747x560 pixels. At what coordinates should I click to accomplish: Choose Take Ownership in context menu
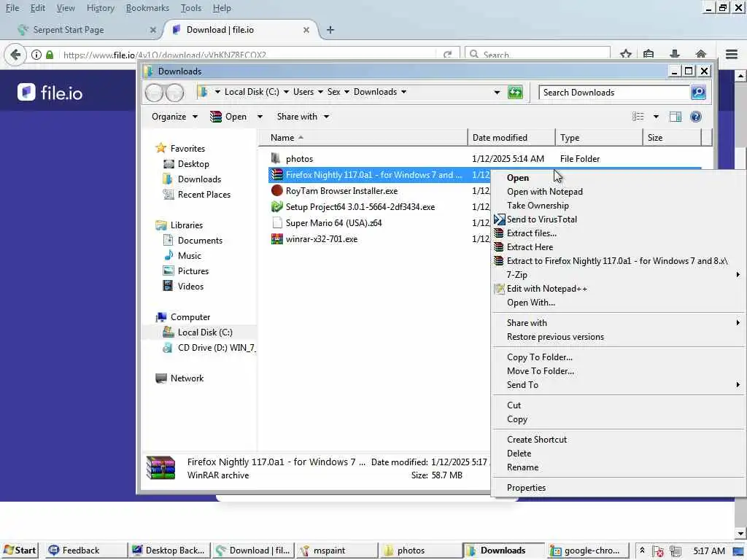pos(538,206)
